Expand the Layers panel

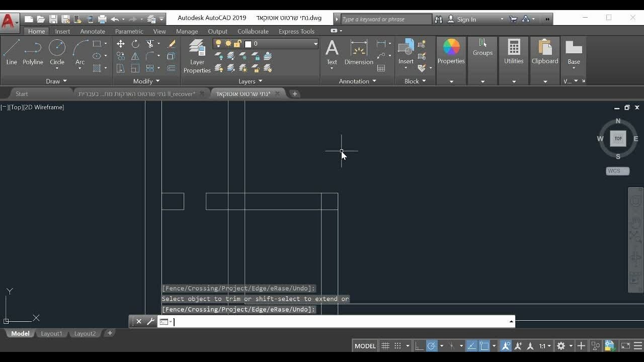pyautogui.click(x=250, y=81)
